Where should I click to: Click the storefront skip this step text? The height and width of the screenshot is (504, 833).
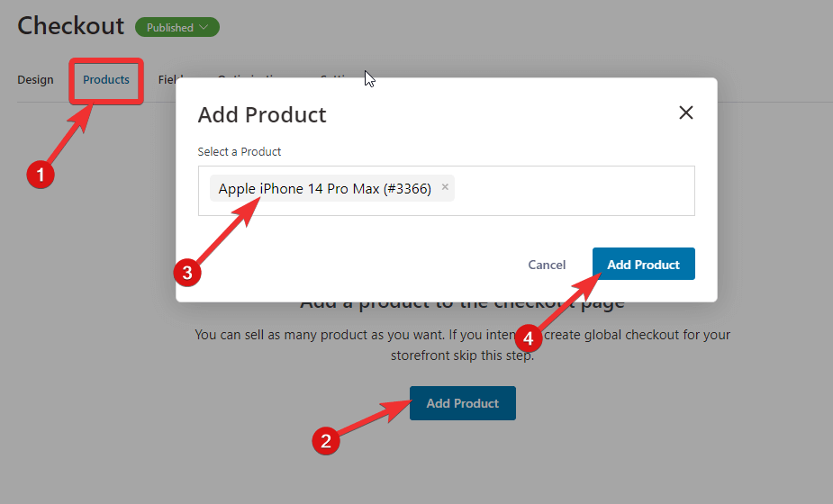pos(462,355)
